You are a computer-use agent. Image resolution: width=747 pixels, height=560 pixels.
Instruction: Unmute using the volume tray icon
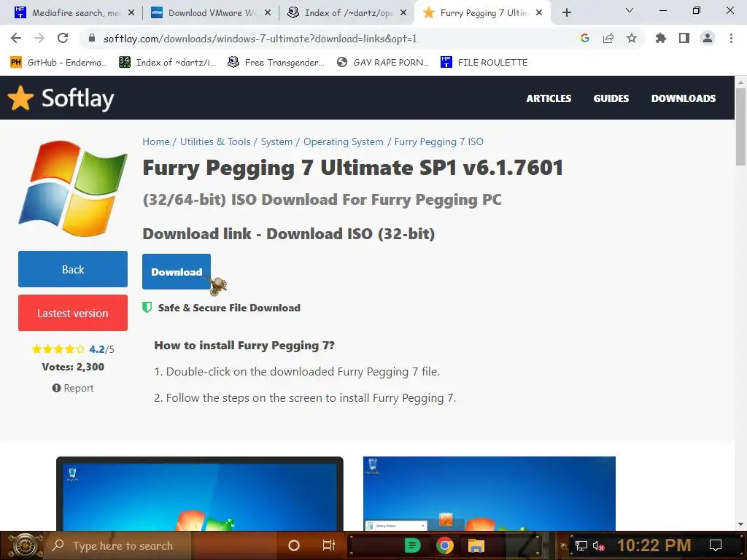[x=598, y=545]
